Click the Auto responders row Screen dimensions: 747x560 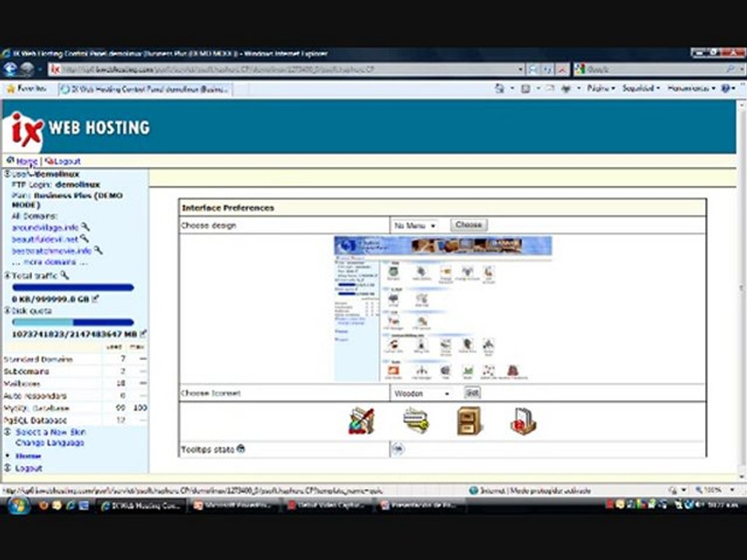(75, 396)
